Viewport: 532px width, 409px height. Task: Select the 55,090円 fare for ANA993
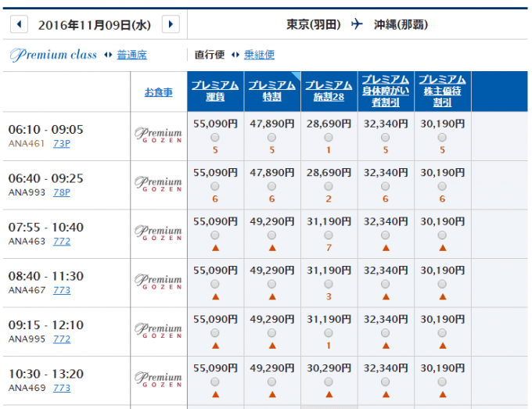[x=215, y=186]
